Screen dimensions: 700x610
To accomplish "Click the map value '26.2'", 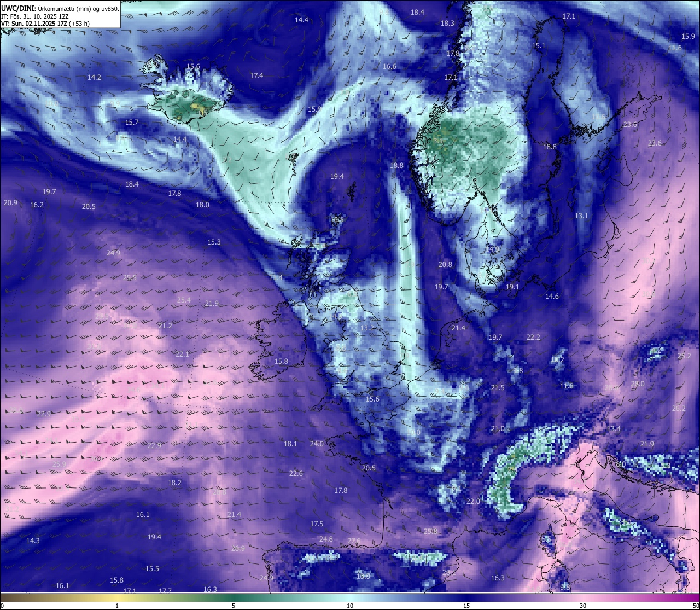I will pyautogui.click(x=679, y=408).
